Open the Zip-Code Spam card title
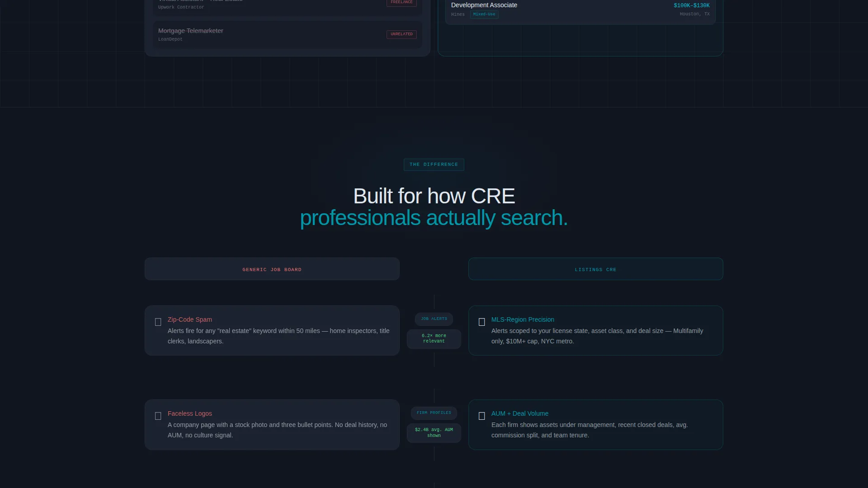This screenshot has height=488, width=868. [x=190, y=319]
